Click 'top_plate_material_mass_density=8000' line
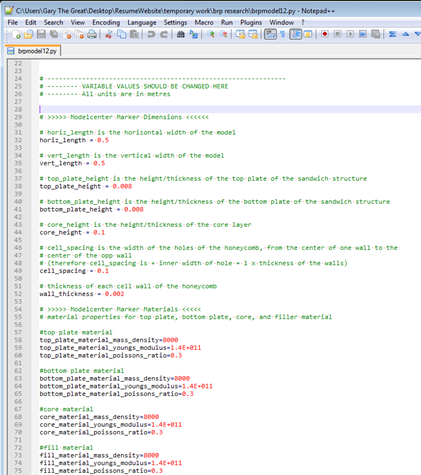Viewport: 421px width, 475px height. (x=109, y=340)
